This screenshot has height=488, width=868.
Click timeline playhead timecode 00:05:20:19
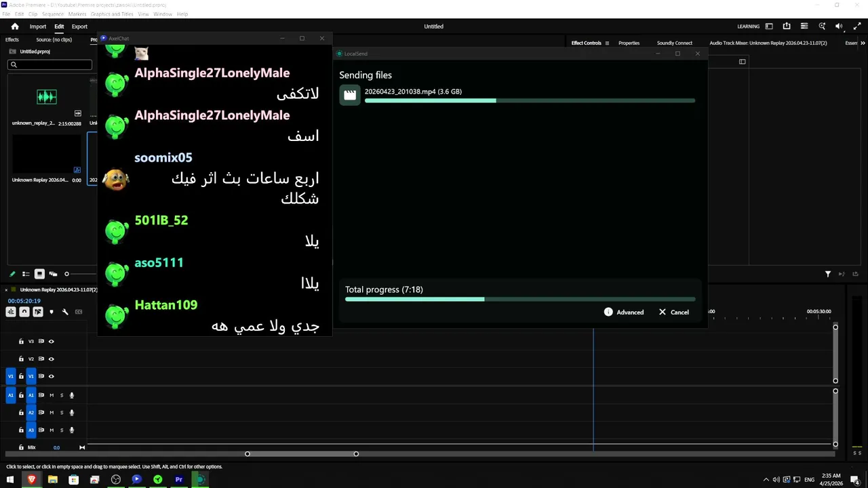tap(24, 301)
